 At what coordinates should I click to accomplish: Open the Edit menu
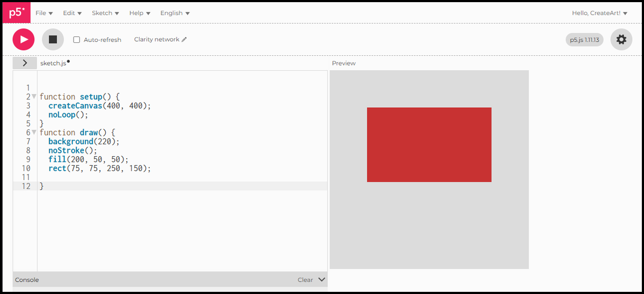click(x=72, y=13)
